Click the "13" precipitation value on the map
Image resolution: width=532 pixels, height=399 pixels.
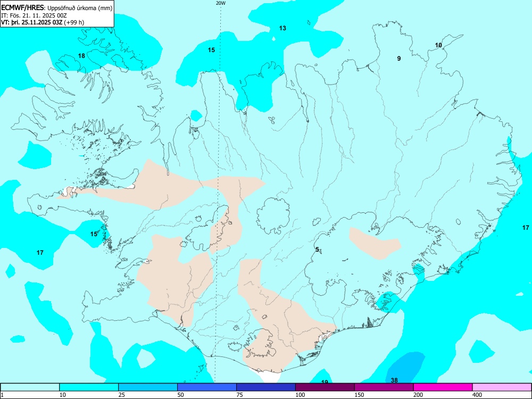(x=282, y=28)
